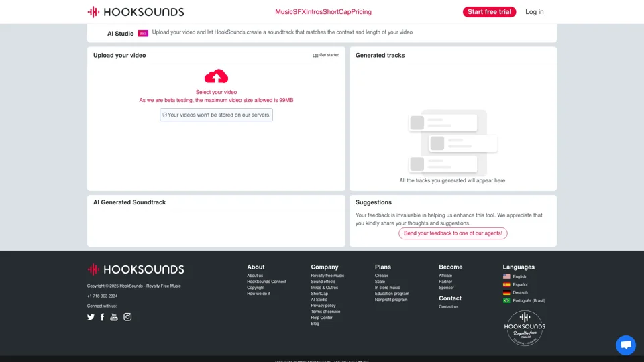Open In store music link

[x=387, y=288]
